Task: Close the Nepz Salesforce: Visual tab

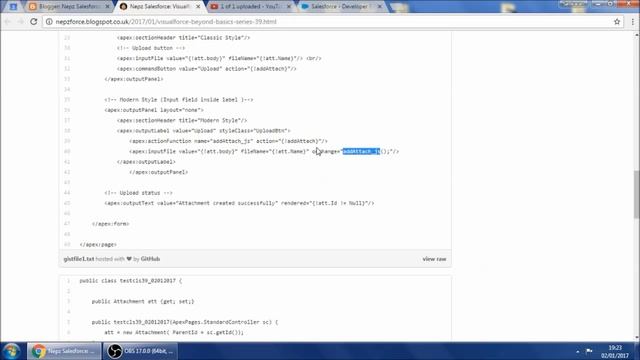Action: point(198,7)
